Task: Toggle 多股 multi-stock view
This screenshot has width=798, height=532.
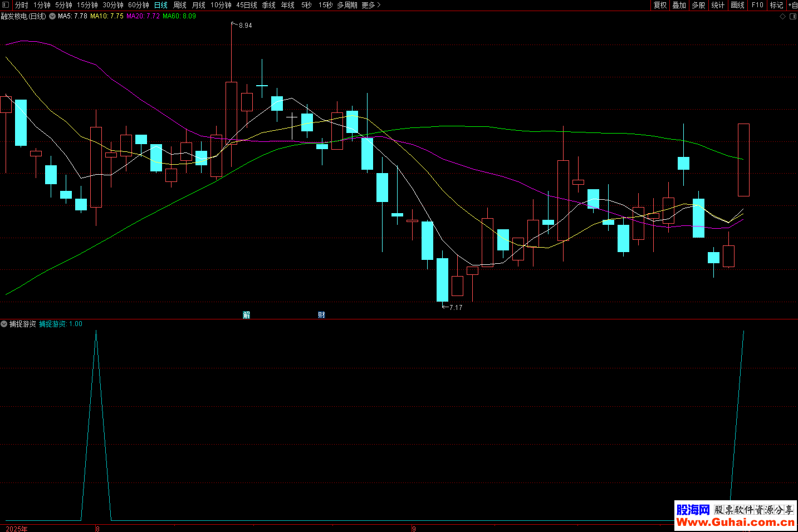Action: tap(698, 5)
